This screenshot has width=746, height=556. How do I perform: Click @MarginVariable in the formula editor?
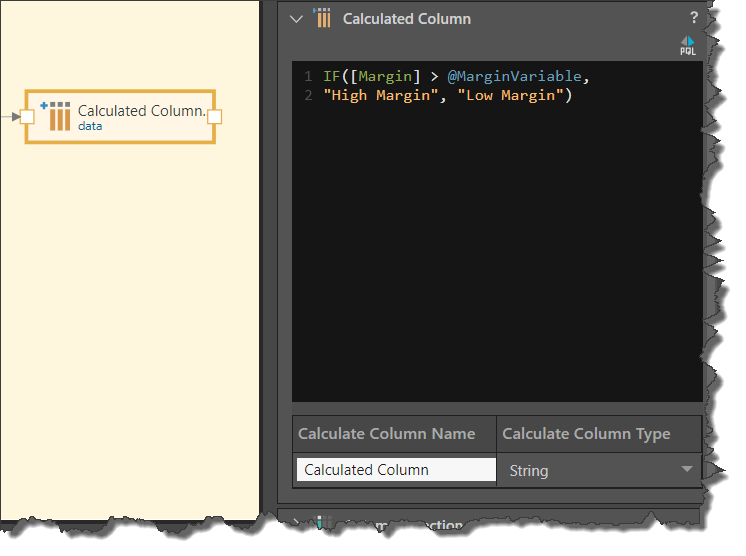(x=512, y=77)
